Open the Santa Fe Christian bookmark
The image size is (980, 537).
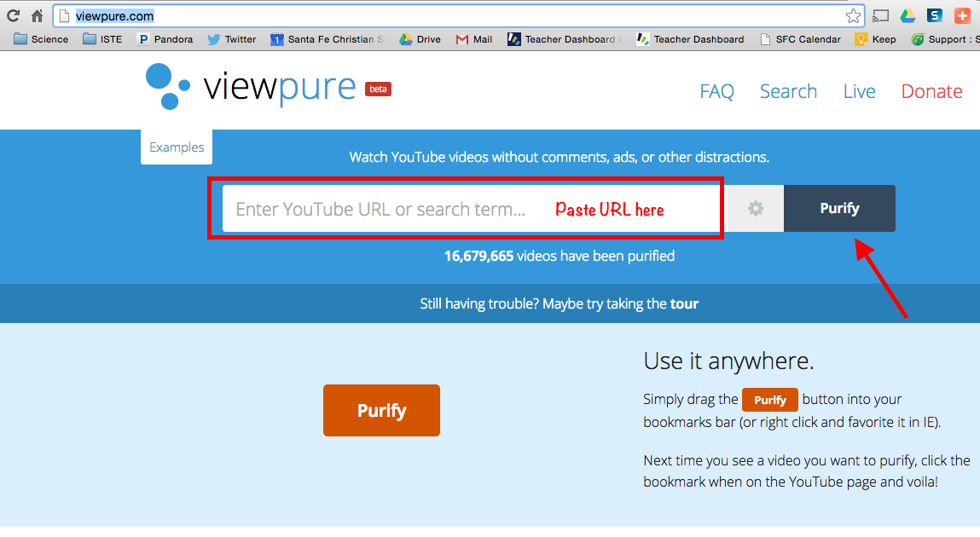click(328, 39)
